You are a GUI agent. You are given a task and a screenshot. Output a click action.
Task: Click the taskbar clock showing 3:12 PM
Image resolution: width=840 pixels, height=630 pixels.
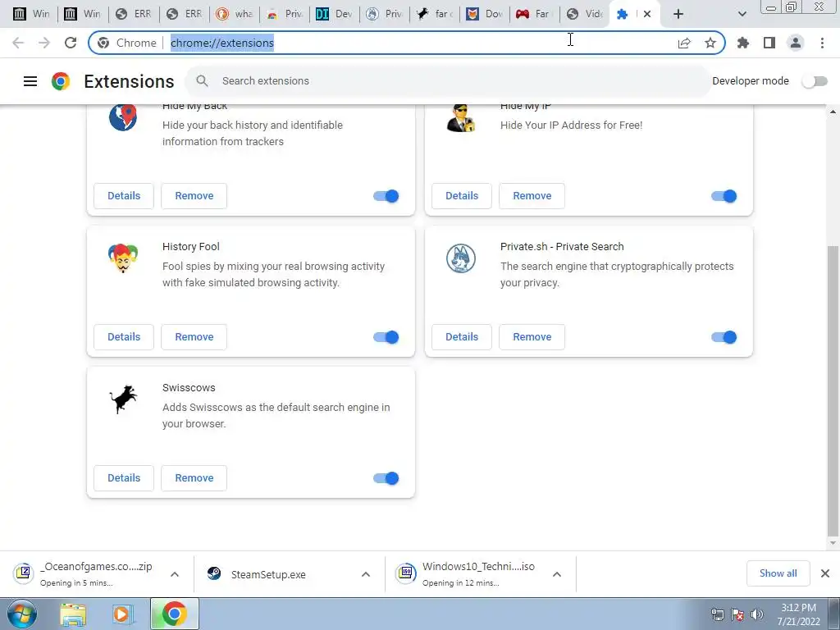click(798, 614)
